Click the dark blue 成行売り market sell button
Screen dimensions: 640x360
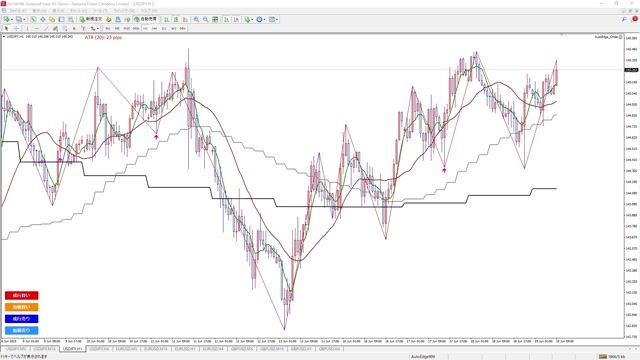21,318
